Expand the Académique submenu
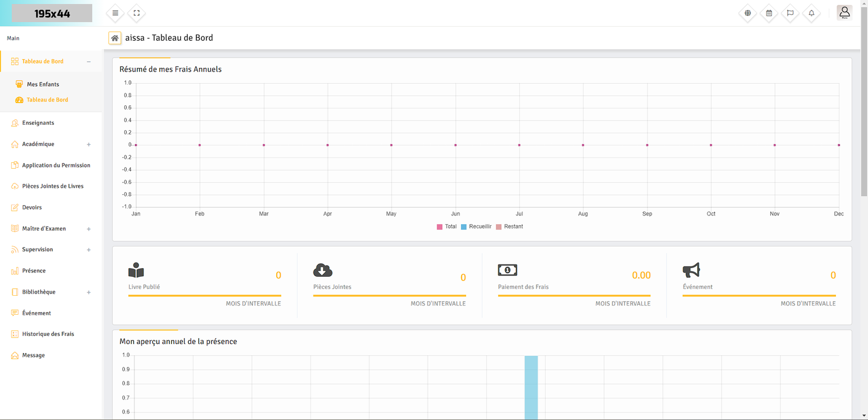Image resolution: width=868 pixels, height=420 pixels. coord(88,144)
